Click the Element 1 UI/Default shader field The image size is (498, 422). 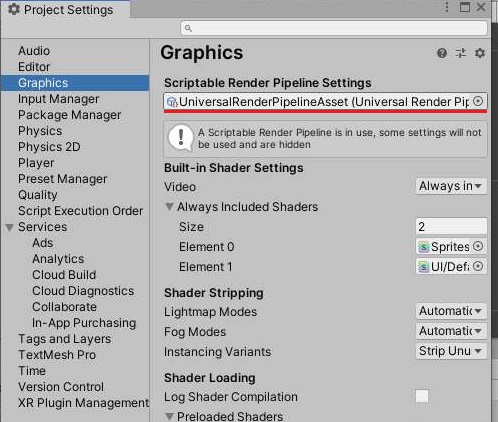tap(451, 267)
